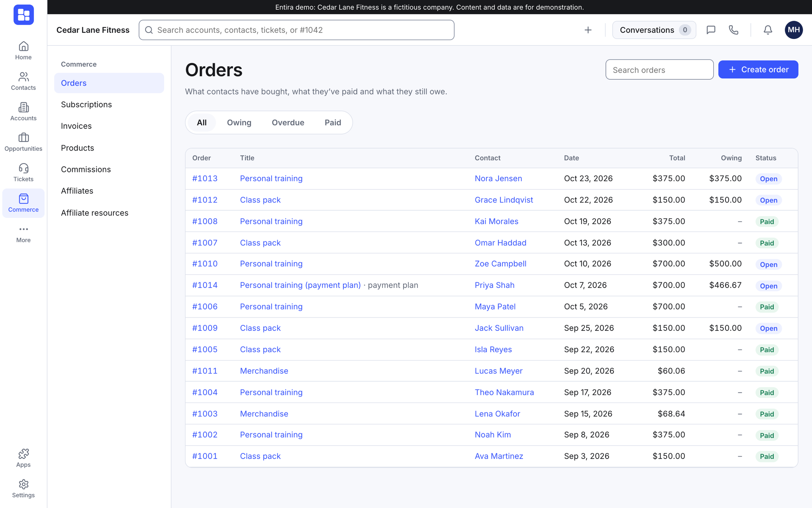The height and width of the screenshot is (508, 812).
Task: Open the MH user avatar menu
Action: [x=793, y=30]
